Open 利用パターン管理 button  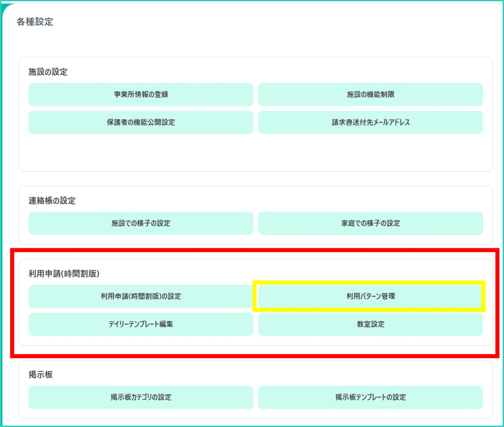click(370, 296)
